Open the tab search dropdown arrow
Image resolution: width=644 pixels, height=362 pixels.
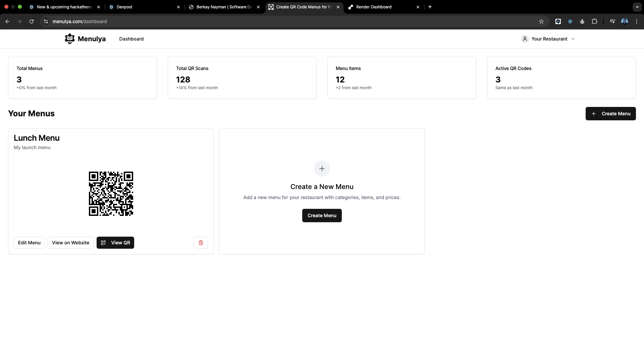pos(637,7)
